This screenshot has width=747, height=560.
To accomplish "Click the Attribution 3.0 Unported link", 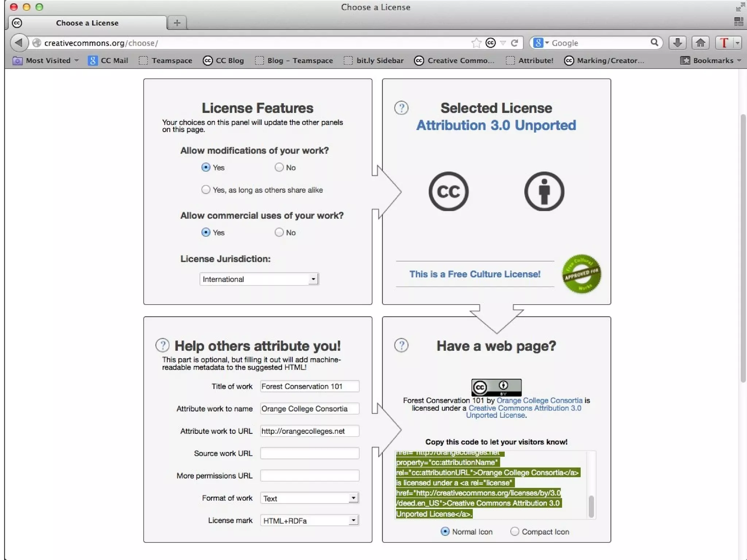I will click(496, 125).
